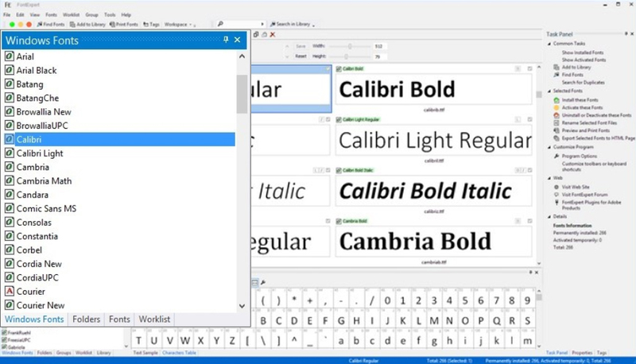The width and height of the screenshot is (636, 364).
Task: Select Comic Sans MS font
Action: [x=46, y=208]
